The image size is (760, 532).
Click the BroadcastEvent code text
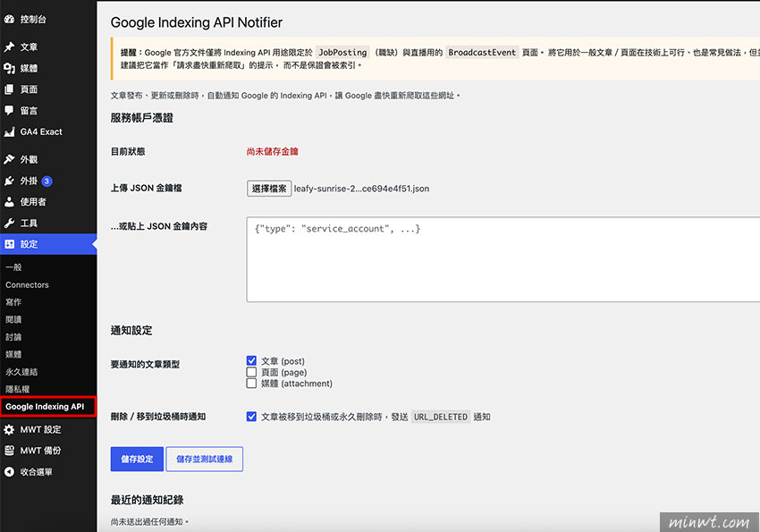(482, 53)
